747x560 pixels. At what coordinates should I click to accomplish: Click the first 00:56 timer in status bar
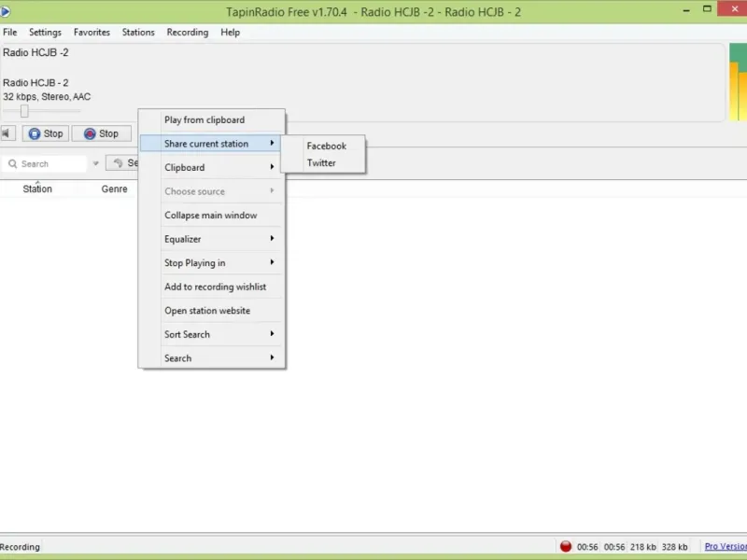[x=587, y=547]
